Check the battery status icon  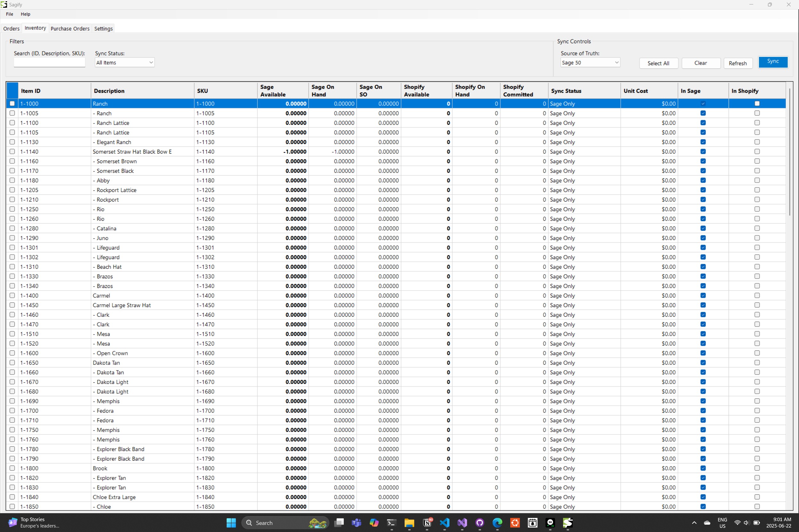click(756, 522)
